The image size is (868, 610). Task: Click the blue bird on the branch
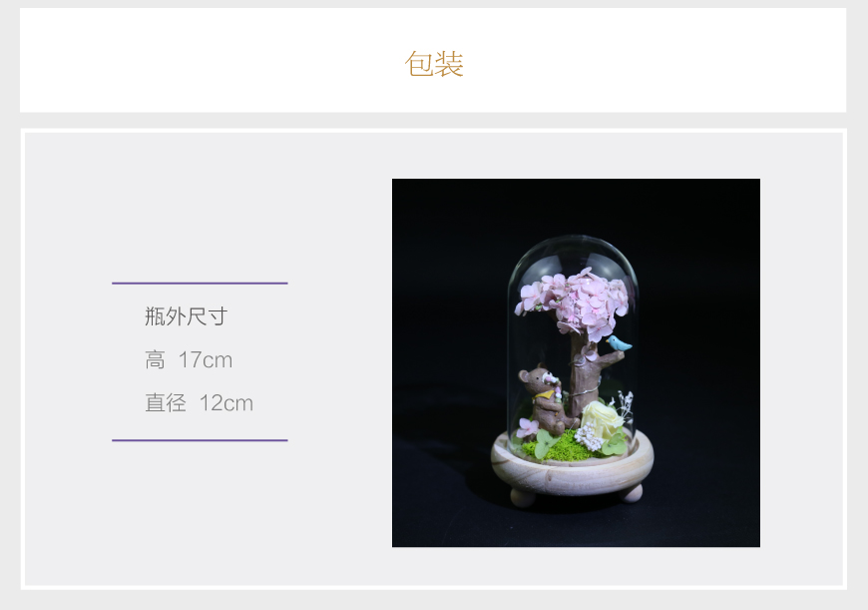pyautogui.click(x=619, y=343)
